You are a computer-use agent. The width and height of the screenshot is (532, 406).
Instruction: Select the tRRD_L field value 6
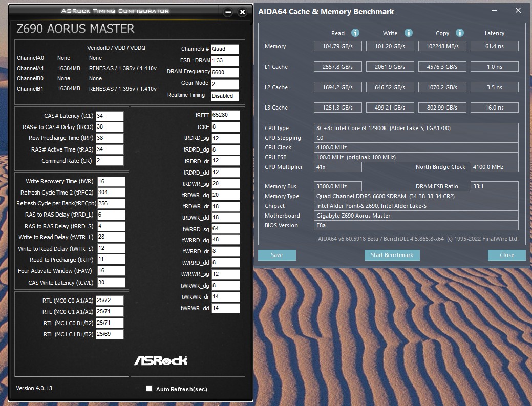coord(111,215)
